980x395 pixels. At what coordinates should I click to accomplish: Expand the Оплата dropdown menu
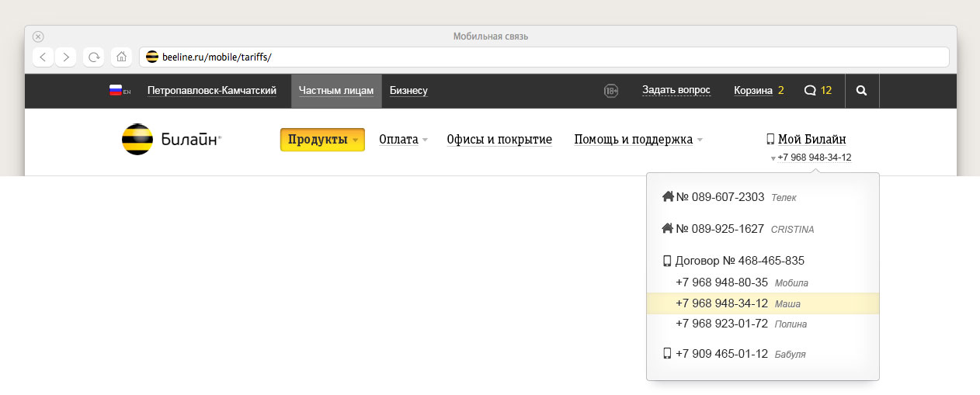(x=403, y=140)
